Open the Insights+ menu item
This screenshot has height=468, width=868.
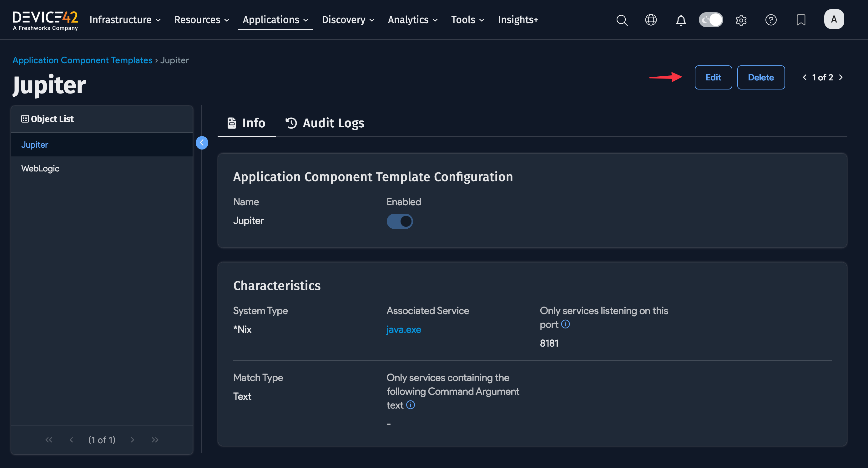pyautogui.click(x=517, y=20)
